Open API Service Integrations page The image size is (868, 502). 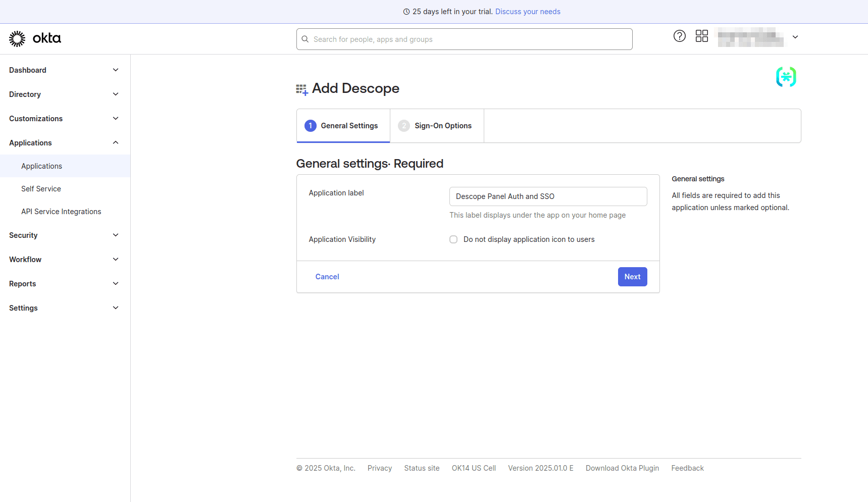tap(61, 211)
